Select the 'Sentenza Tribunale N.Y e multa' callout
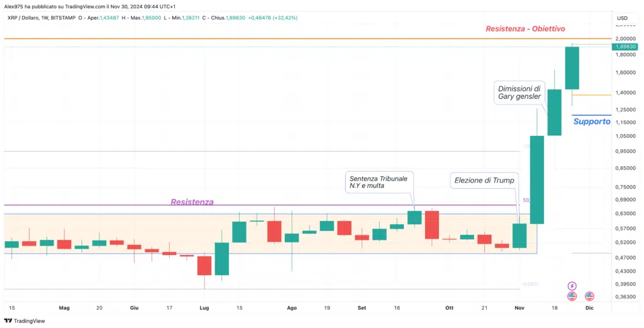This screenshot has width=644, height=328. click(x=379, y=182)
